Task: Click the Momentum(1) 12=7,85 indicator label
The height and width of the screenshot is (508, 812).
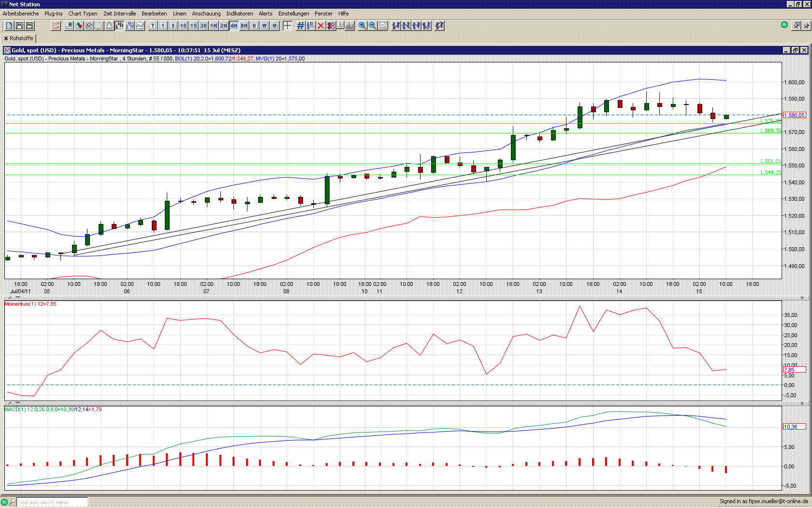Action: pos(30,304)
